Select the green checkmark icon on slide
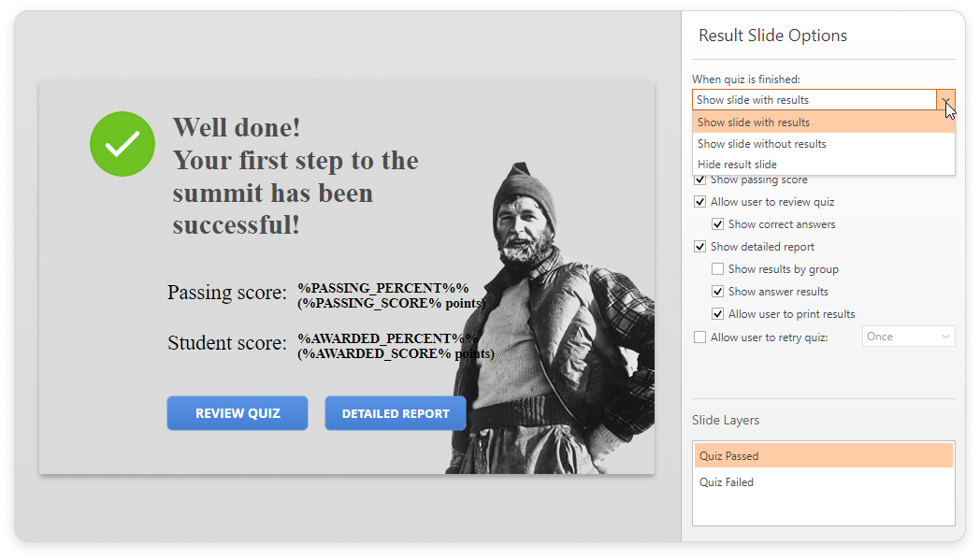Image resolution: width=980 pixels, height=560 pixels. tap(122, 144)
